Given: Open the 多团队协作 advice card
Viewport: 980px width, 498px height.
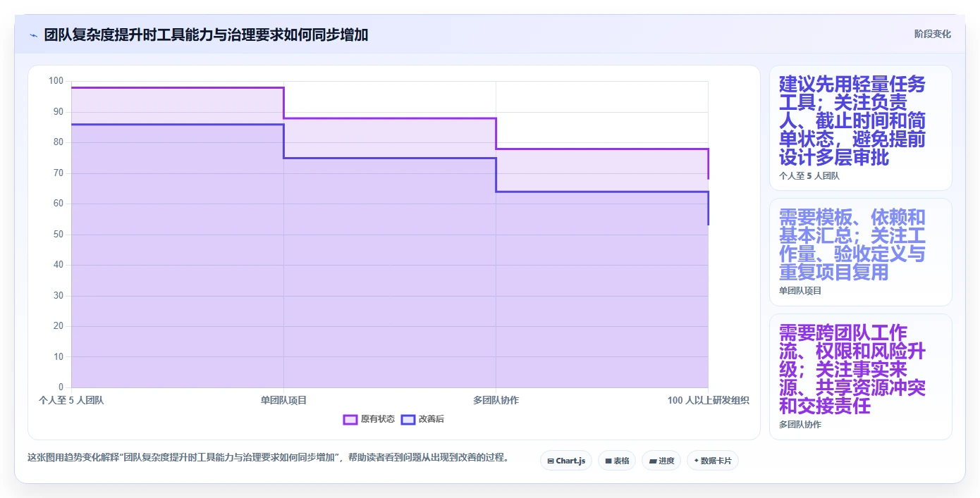Looking at the screenshot, I should 861,377.
